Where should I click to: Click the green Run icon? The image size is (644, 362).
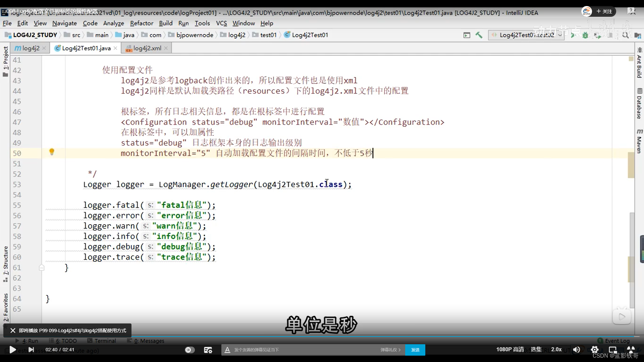tap(573, 35)
